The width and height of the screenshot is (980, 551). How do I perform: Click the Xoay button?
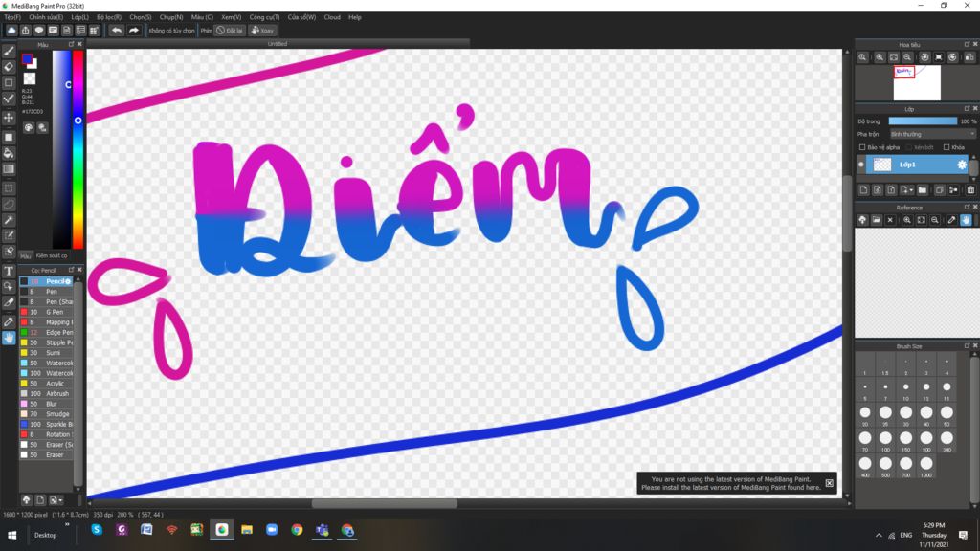(262, 30)
